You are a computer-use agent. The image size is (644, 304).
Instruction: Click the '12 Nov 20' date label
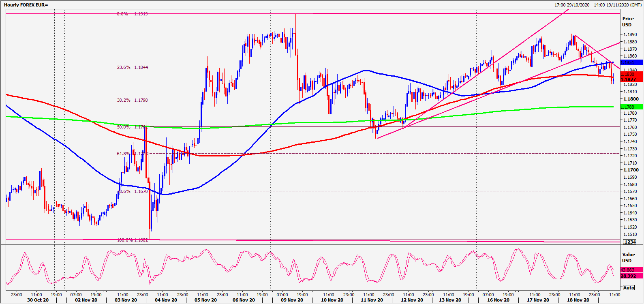(412, 300)
